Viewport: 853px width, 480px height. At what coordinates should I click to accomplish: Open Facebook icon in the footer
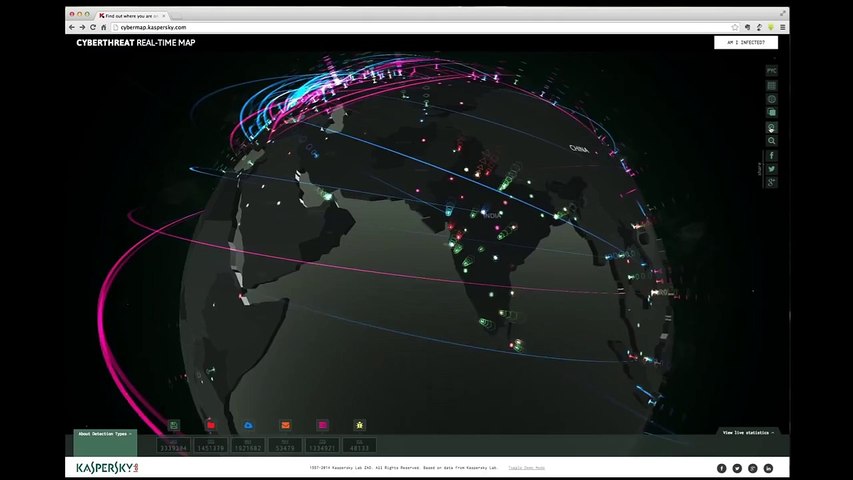click(x=721, y=468)
